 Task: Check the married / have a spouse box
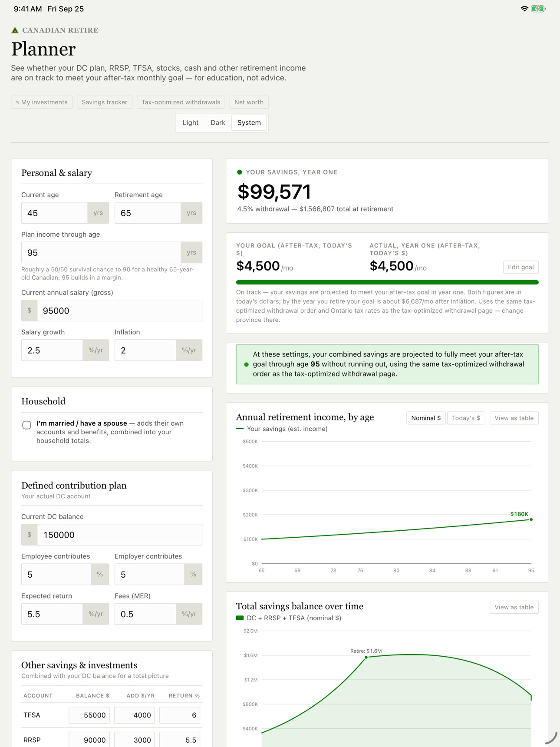pos(26,425)
